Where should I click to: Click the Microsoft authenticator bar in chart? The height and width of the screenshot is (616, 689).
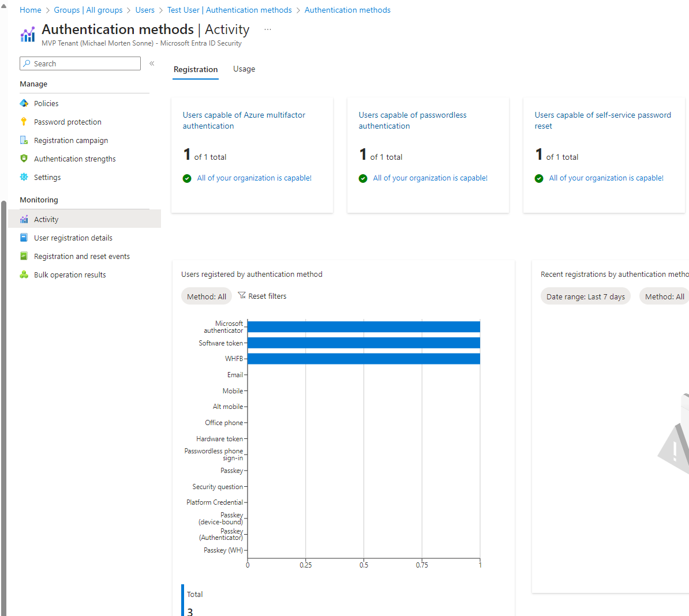point(364,327)
